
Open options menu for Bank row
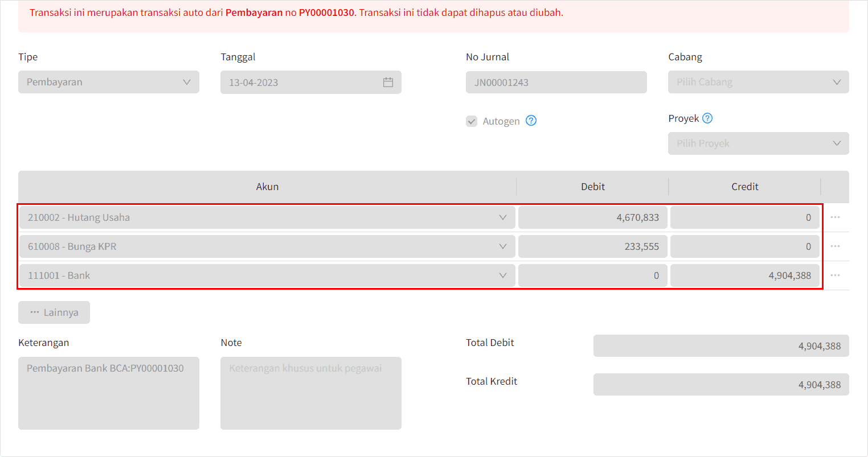[835, 275]
